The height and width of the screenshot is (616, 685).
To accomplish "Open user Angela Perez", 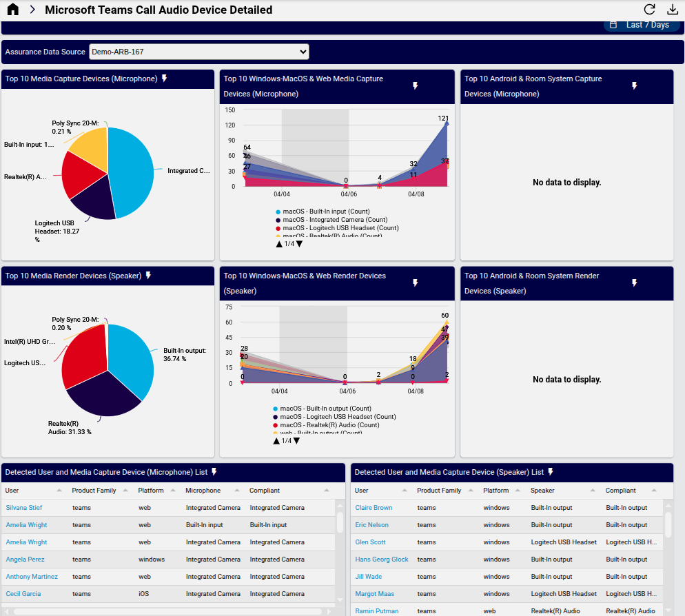I will (25, 559).
